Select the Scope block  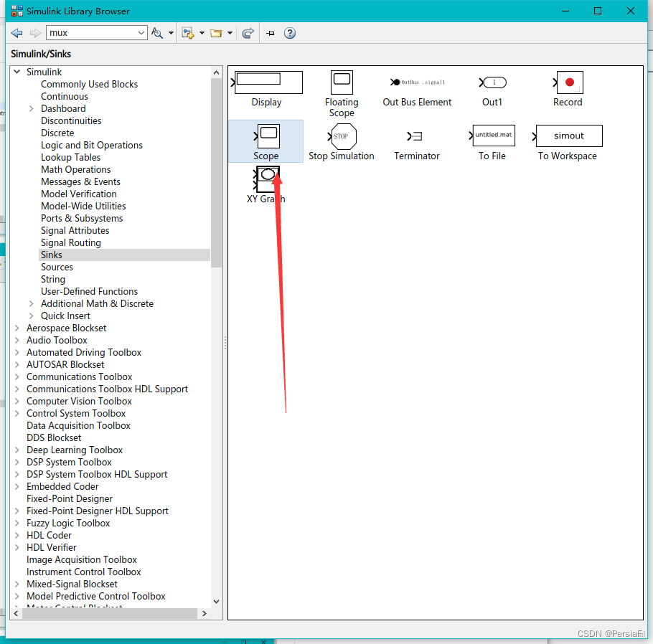[266, 141]
